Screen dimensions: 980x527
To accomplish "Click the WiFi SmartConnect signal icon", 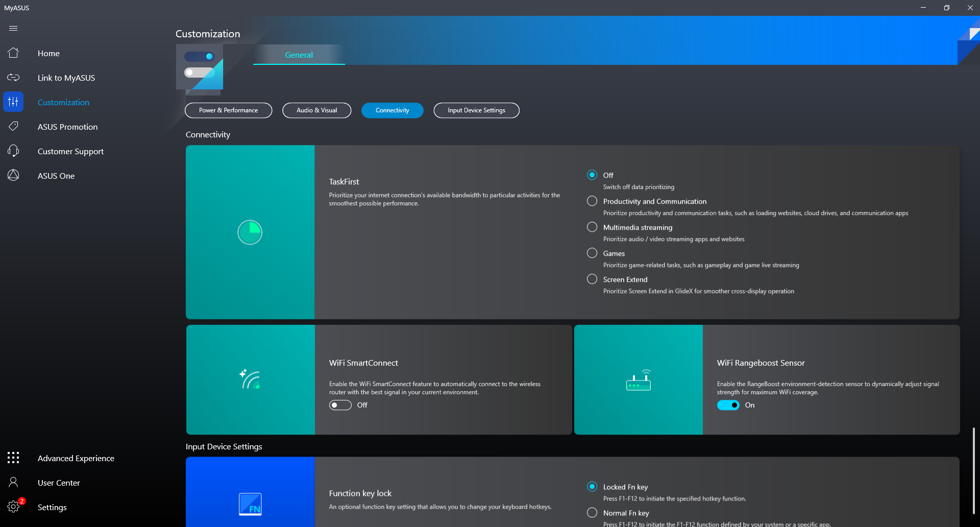I will [250, 379].
